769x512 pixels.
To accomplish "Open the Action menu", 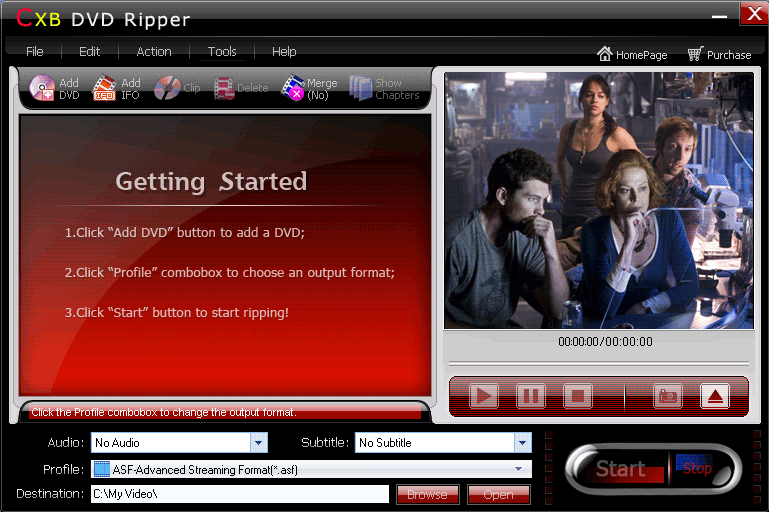I will [154, 51].
